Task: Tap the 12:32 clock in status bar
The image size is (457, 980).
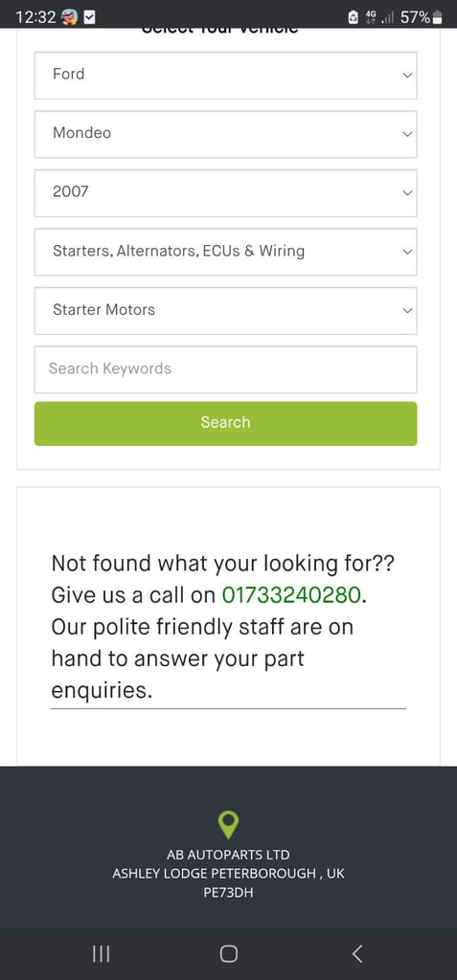Action: 35,17
